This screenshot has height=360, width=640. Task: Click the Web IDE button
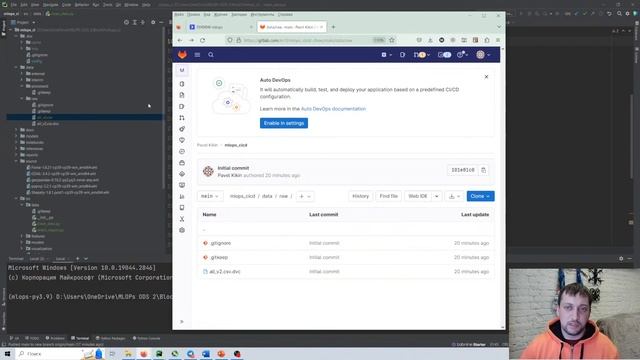[418, 196]
